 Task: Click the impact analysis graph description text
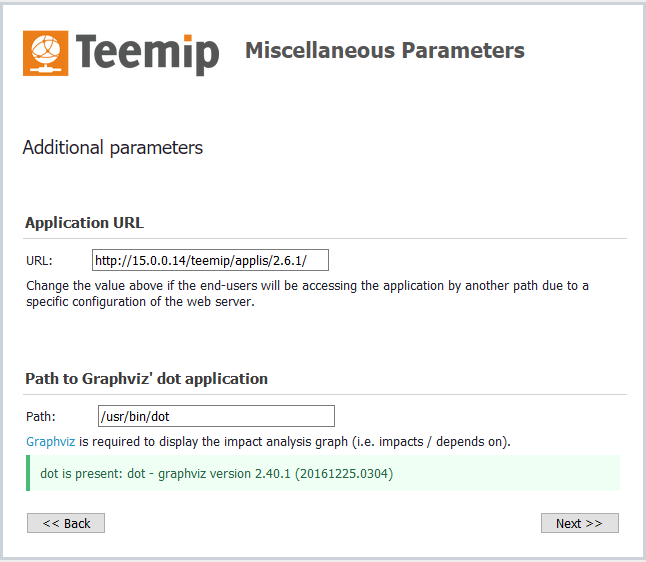300,441
